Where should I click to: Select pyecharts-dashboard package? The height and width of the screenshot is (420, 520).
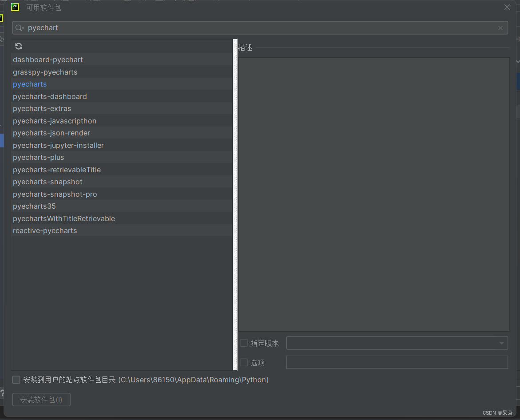pos(122,96)
